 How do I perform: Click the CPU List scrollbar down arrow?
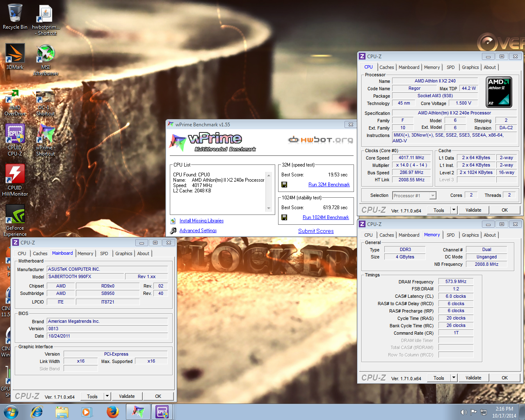[x=269, y=208]
